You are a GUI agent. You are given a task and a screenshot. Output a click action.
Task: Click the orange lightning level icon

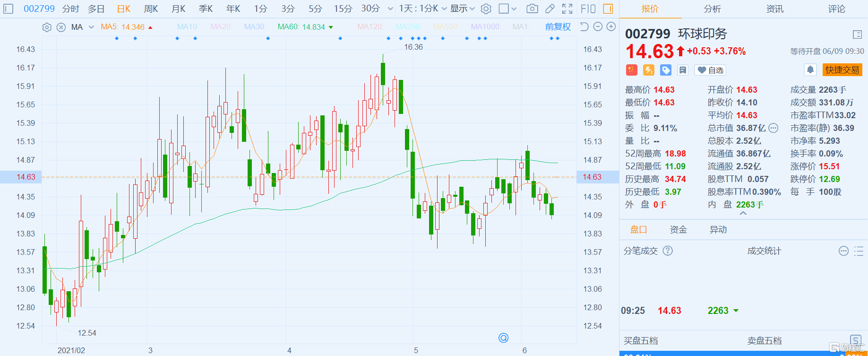point(649,70)
